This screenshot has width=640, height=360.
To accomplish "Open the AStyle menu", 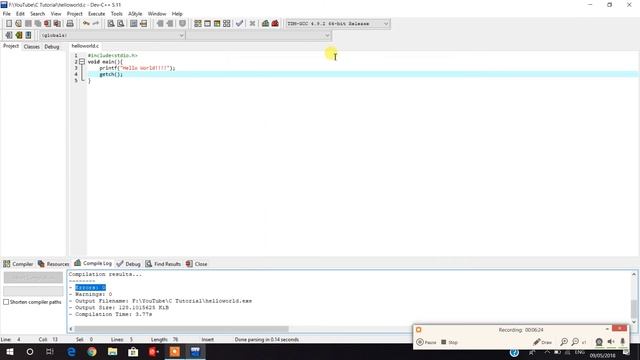I will coord(135,14).
